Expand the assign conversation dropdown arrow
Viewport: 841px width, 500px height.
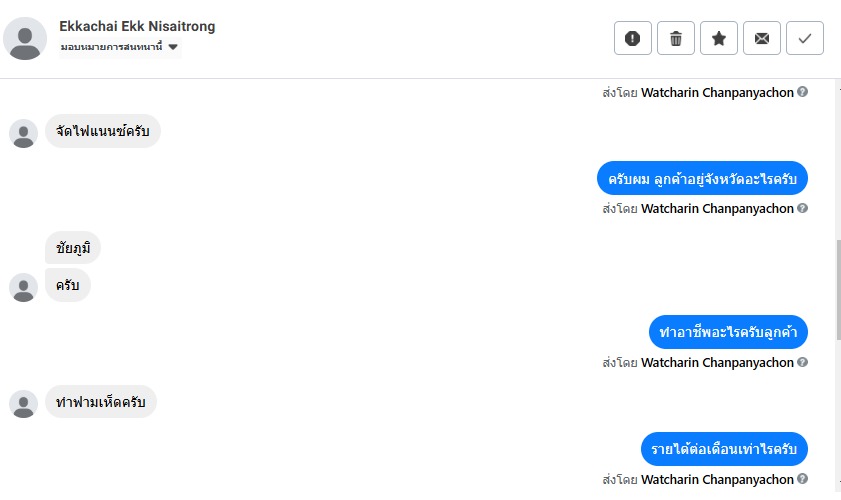173,47
